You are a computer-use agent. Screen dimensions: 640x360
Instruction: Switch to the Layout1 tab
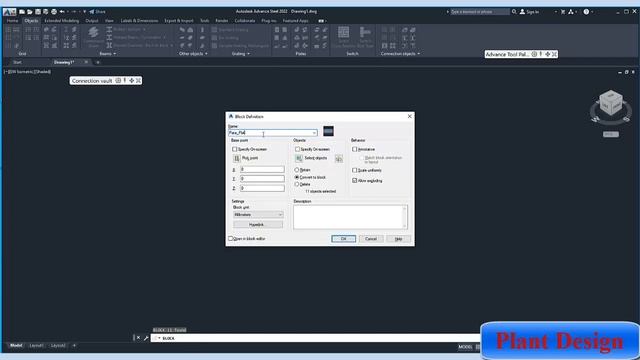click(x=36, y=346)
